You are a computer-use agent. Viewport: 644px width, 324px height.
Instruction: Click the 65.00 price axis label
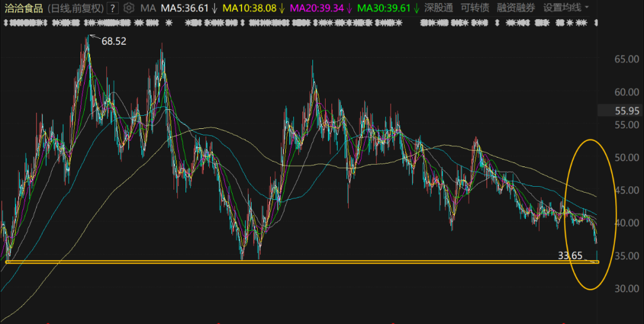pyautogui.click(x=626, y=60)
